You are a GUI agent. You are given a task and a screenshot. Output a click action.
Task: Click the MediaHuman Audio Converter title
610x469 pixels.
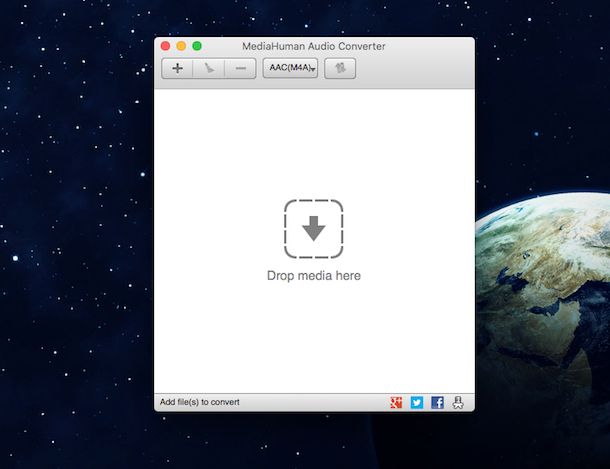point(314,46)
